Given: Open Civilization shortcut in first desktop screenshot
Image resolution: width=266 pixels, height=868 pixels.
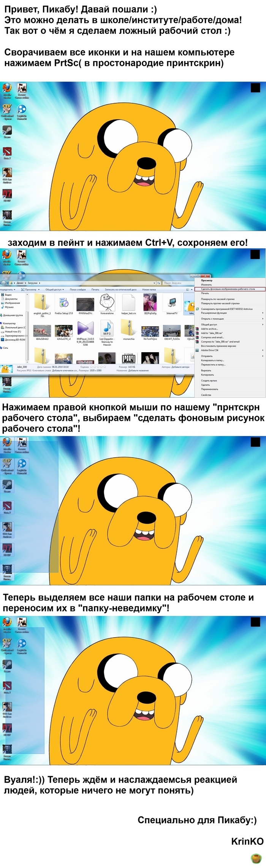Looking at the screenshot, I should (7, 112).
